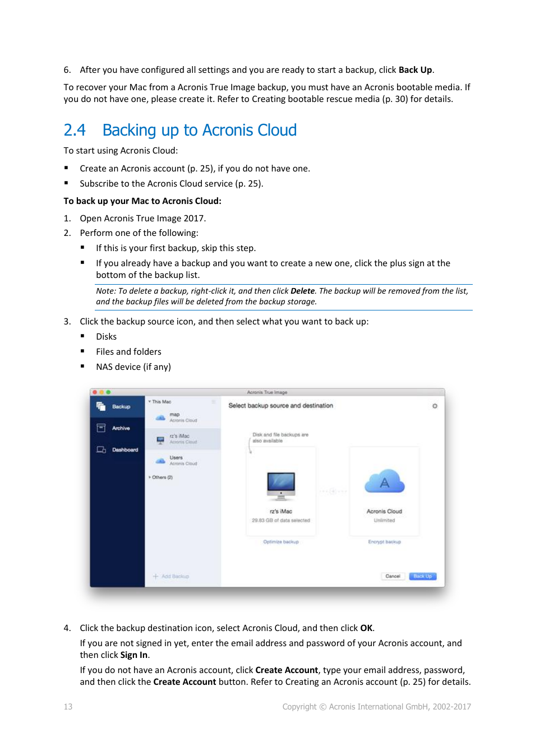Image resolution: width=535 pixels, height=756 pixels.
Task: Open the Archive section in the sidebar
Action: point(117,428)
